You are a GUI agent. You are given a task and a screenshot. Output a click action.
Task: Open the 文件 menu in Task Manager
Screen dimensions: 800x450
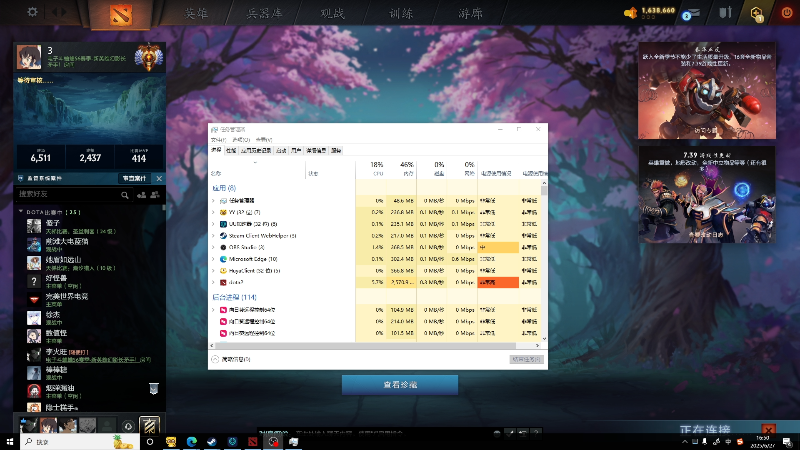[x=218, y=140]
